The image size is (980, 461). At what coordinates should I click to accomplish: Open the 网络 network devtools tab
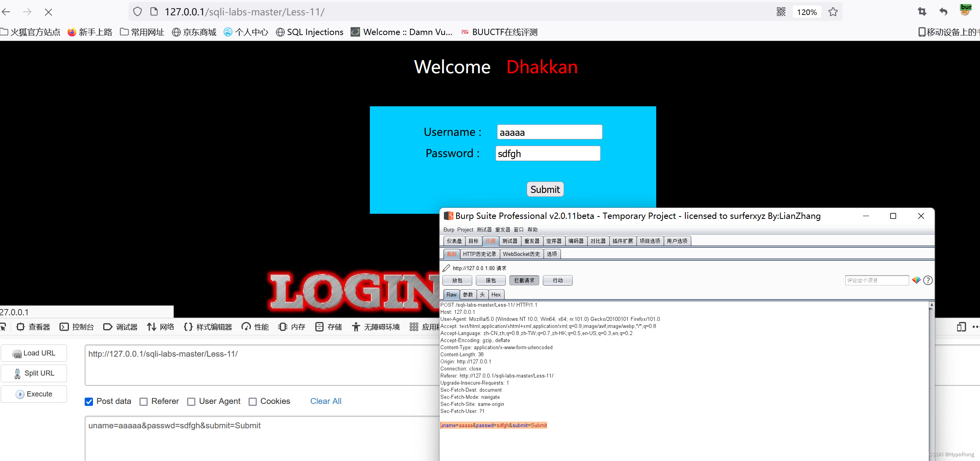(x=161, y=327)
